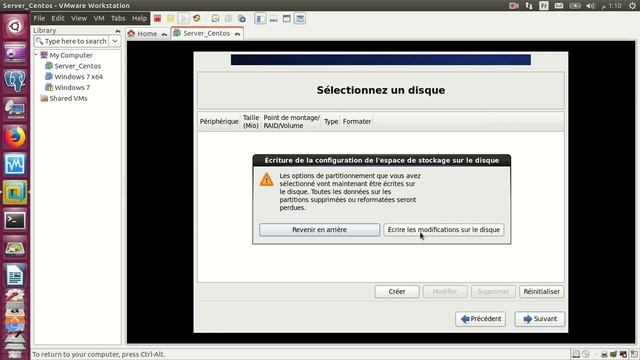Screen dimensions: 640x360
Task: Open the Tabs menu
Action: 118,18
